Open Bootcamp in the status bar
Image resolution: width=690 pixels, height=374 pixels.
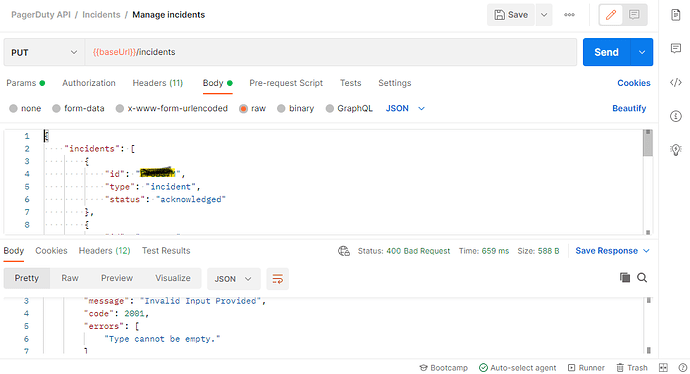click(x=443, y=368)
